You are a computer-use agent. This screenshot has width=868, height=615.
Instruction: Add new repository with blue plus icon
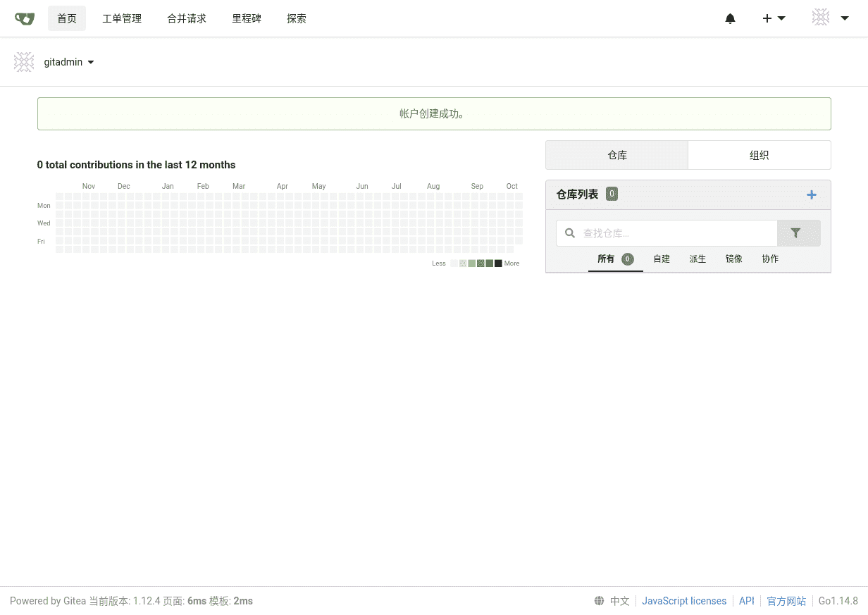coord(812,195)
